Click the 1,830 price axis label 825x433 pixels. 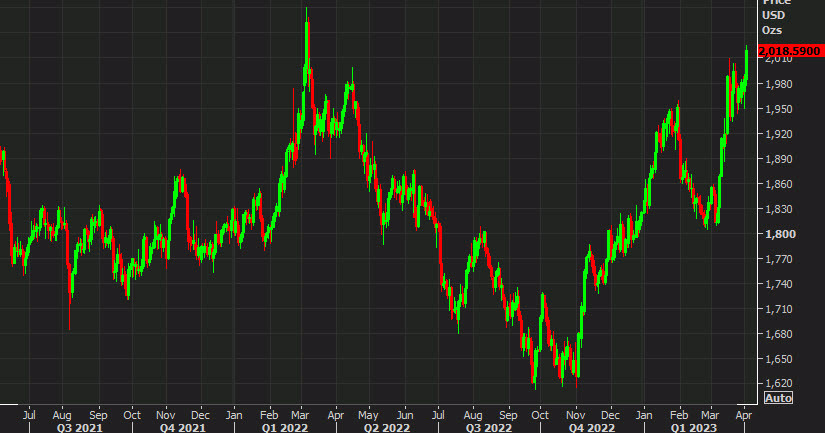779,209
